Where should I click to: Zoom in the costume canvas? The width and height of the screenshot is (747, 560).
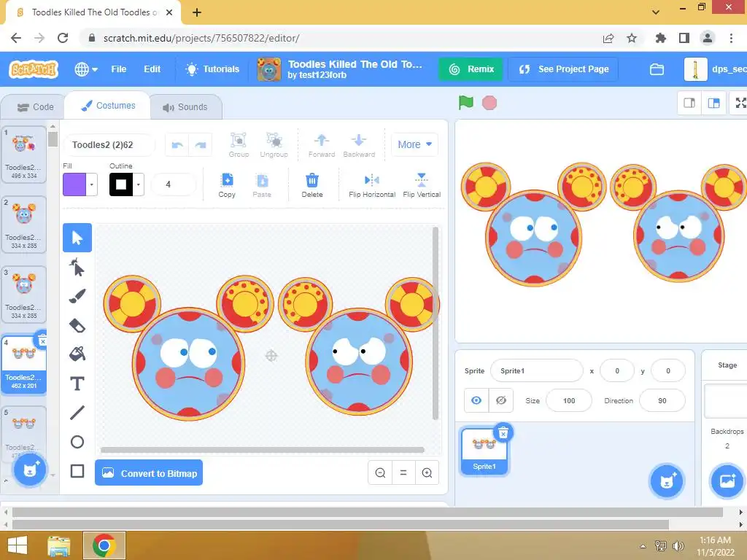[427, 472]
